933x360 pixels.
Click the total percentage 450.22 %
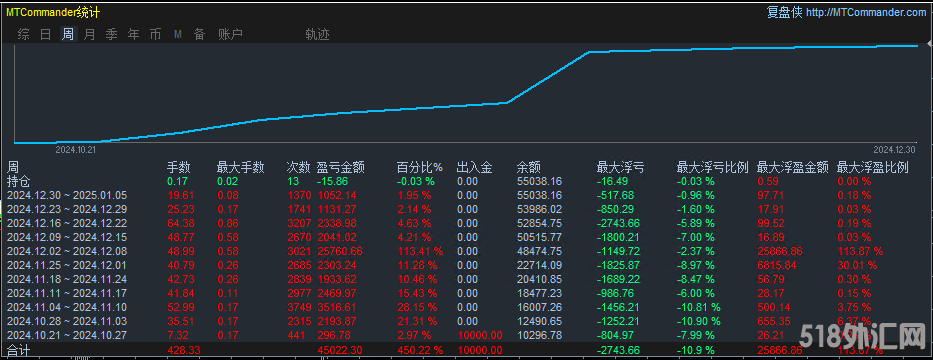click(x=420, y=349)
